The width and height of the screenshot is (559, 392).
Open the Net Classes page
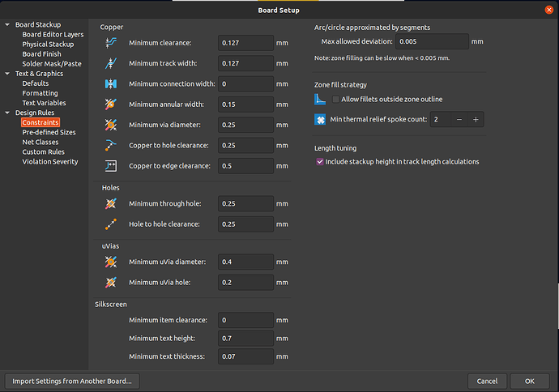(41, 142)
